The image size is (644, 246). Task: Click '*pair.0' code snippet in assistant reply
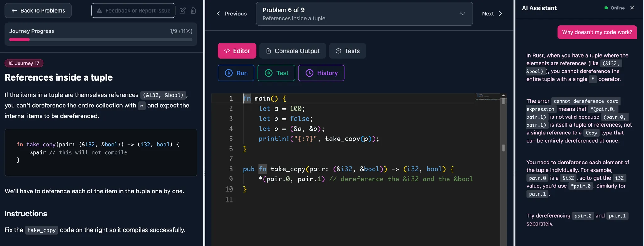[x=580, y=186]
